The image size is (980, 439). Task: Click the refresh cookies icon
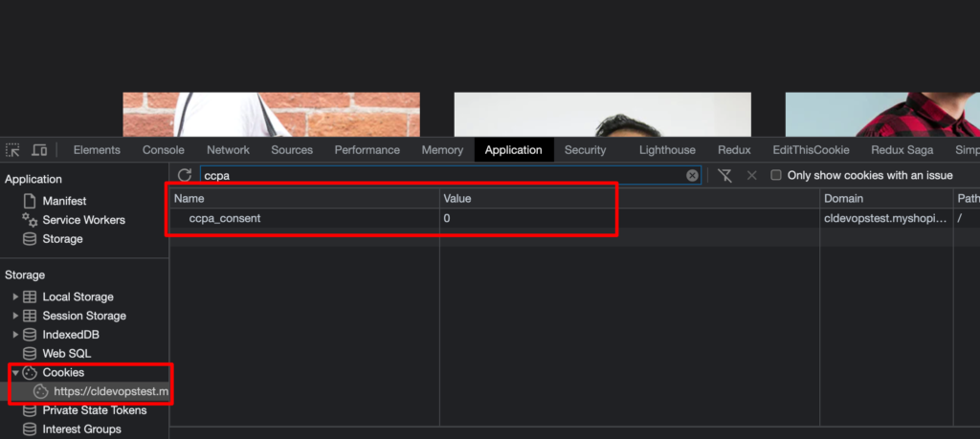185,176
